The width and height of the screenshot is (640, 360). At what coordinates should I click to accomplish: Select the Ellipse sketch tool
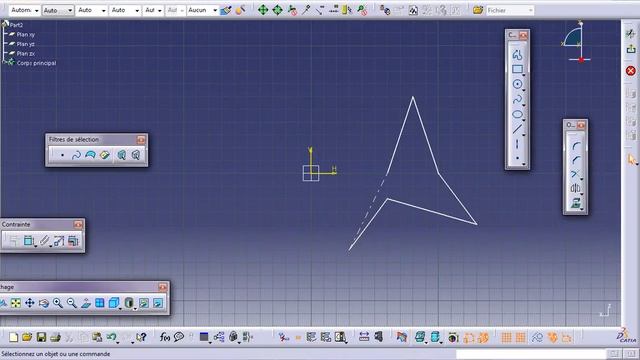coord(517,114)
